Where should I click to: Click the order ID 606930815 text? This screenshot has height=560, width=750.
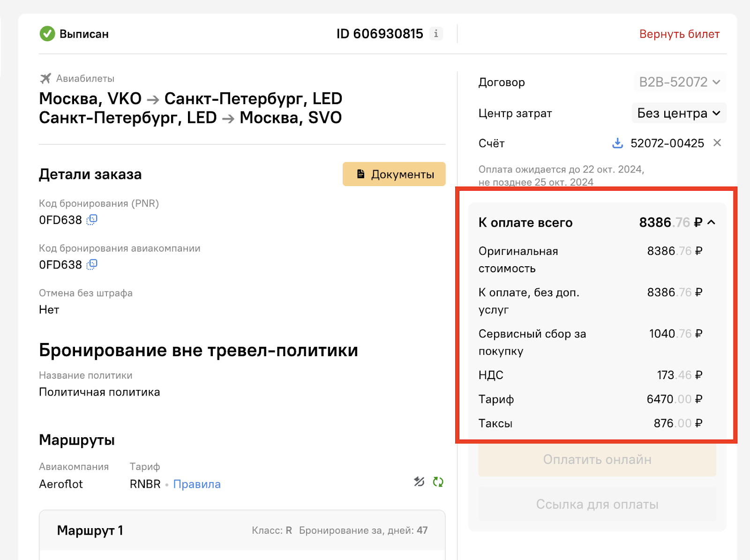pyautogui.click(x=380, y=34)
